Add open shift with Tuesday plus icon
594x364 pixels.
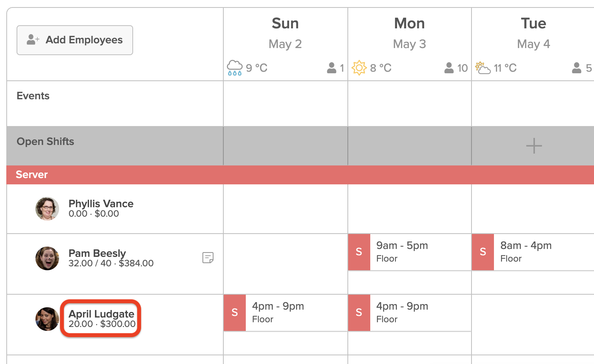tap(534, 146)
